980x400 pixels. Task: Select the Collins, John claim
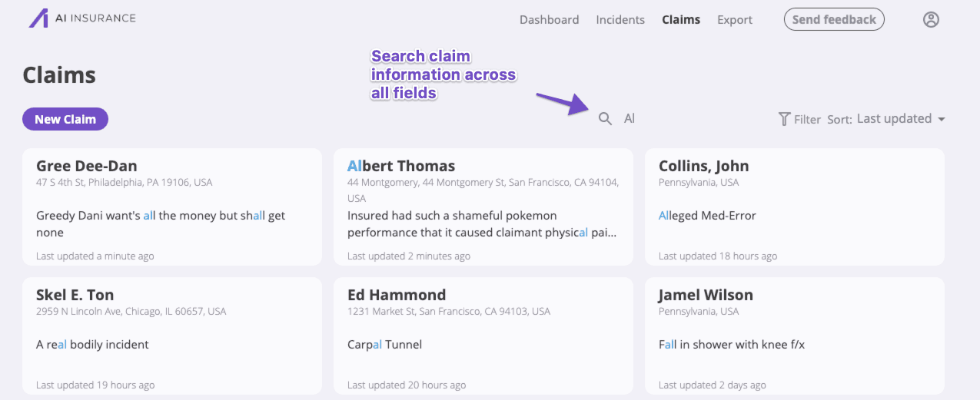coord(794,207)
